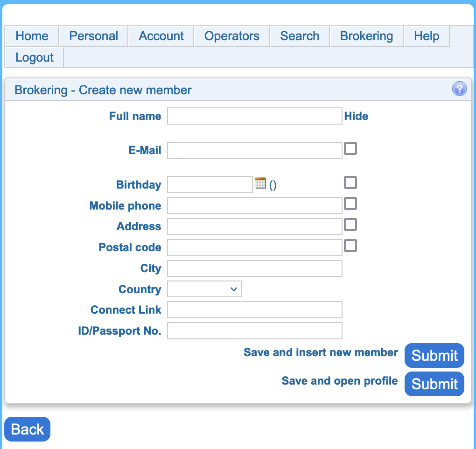The width and height of the screenshot is (476, 449).
Task: Open the Personal menu
Action: pyautogui.click(x=93, y=36)
